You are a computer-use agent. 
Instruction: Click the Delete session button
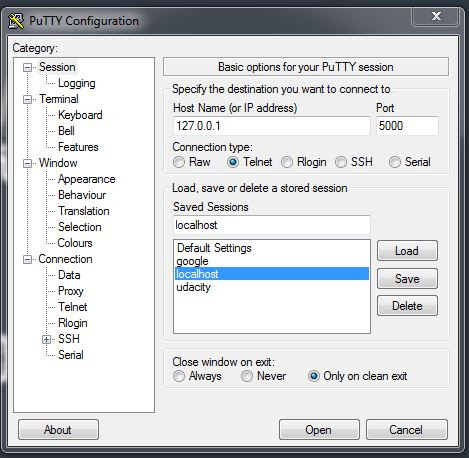[x=407, y=306]
